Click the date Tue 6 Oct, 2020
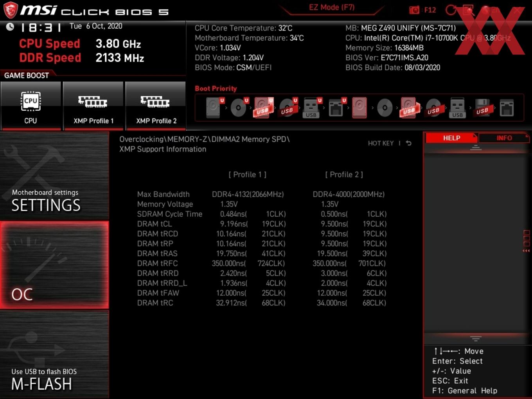The image size is (532, 399). [x=96, y=26]
